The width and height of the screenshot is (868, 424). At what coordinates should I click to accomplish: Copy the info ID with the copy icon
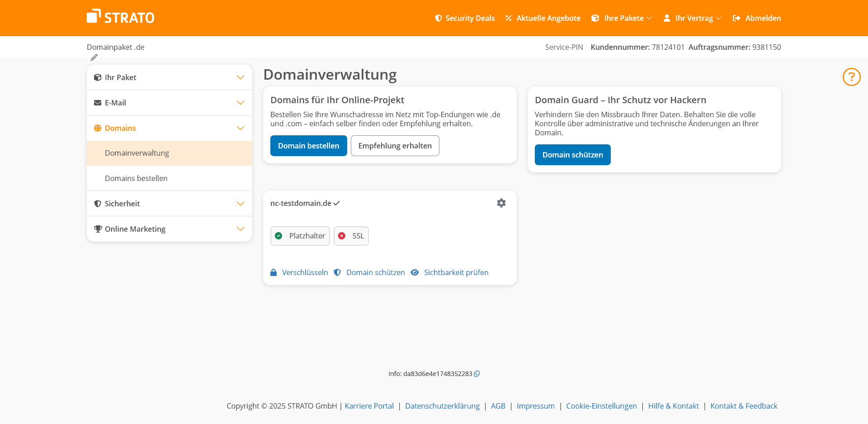pos(477,374)
